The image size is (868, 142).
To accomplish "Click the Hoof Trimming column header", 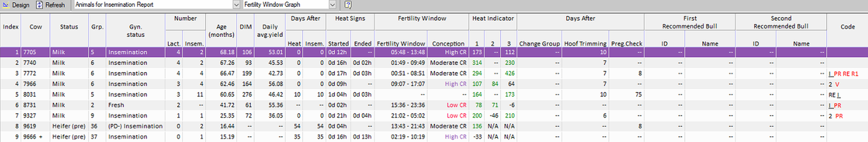I will point(585,43).
